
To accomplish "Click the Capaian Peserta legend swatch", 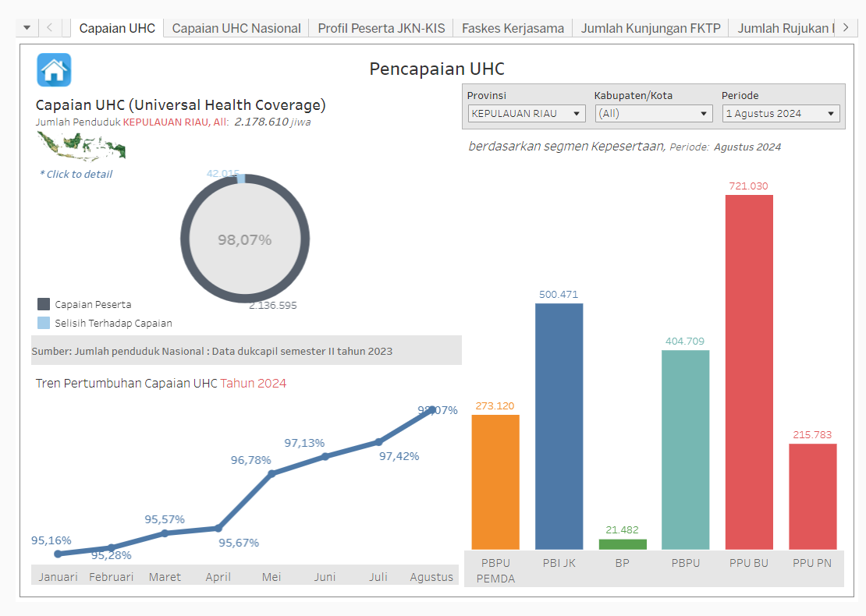I will [44, 305].
